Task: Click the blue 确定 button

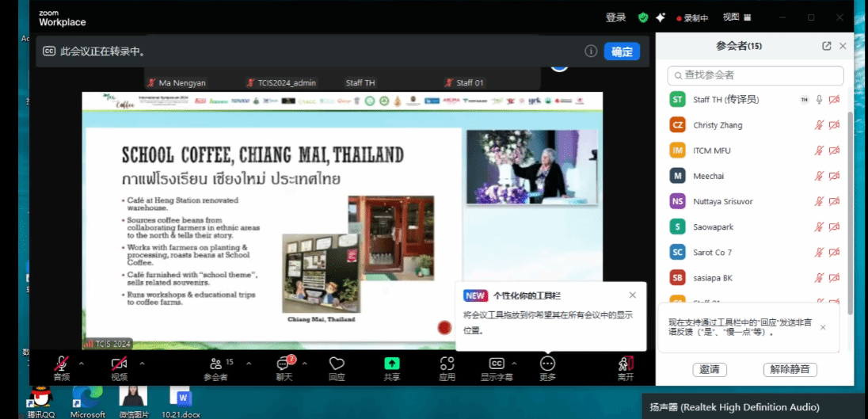Action: [622, 51]
